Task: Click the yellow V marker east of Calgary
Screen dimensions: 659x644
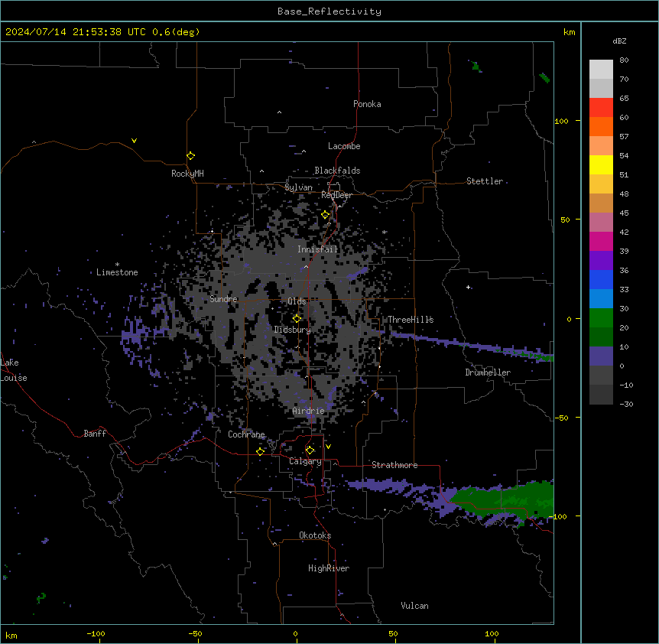Action: click(x=328, y=447)
